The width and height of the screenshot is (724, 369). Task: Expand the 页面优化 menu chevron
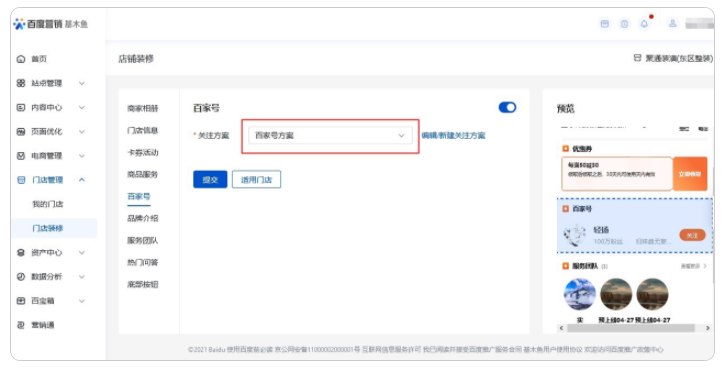coord(82,132)
